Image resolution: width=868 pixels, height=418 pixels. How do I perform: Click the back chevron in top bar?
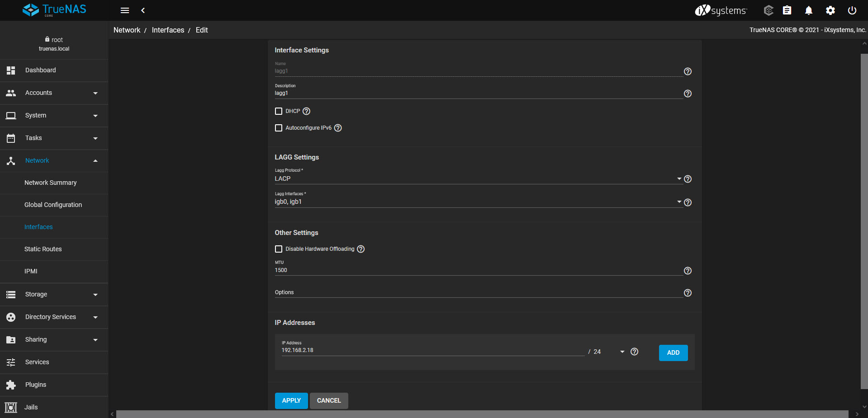coord(143,10)
